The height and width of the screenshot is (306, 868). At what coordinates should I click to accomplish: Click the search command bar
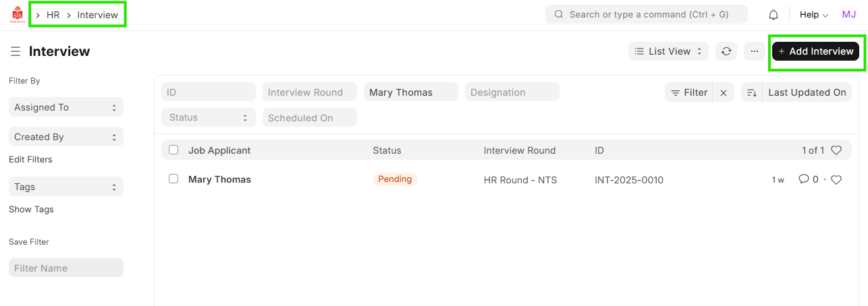point(646,15)
